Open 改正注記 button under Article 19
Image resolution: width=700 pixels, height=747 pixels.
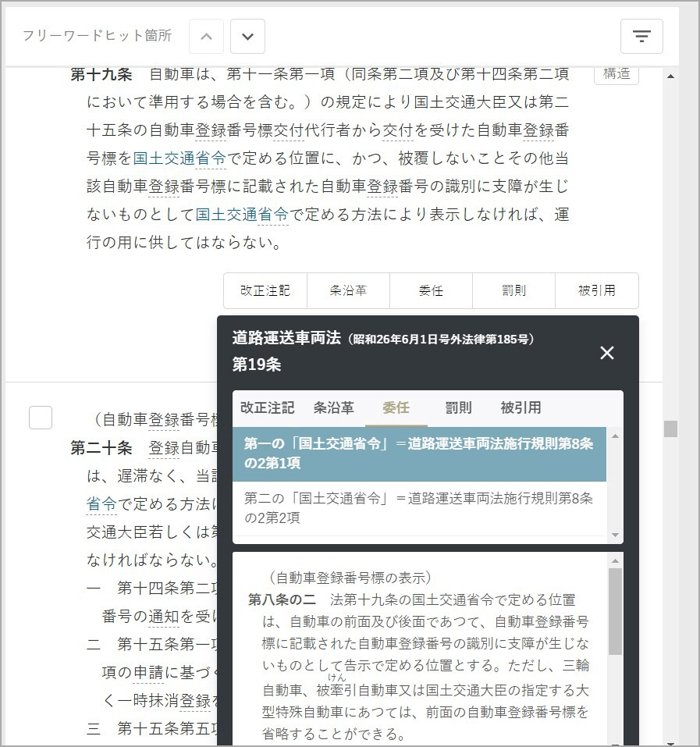(x=265, y=290)
